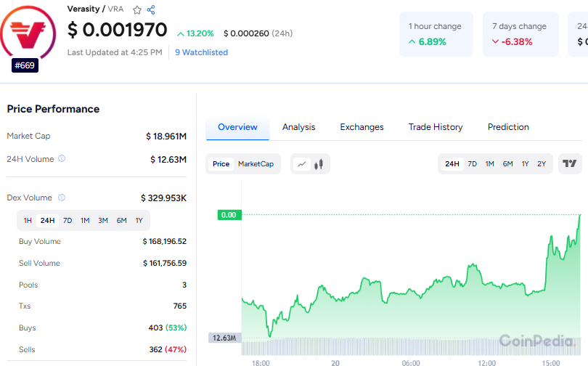Image resolution: width=588 pixels, height=366 pixels.
Task: Open TradingView chart icon
Action: coord(570,163)
